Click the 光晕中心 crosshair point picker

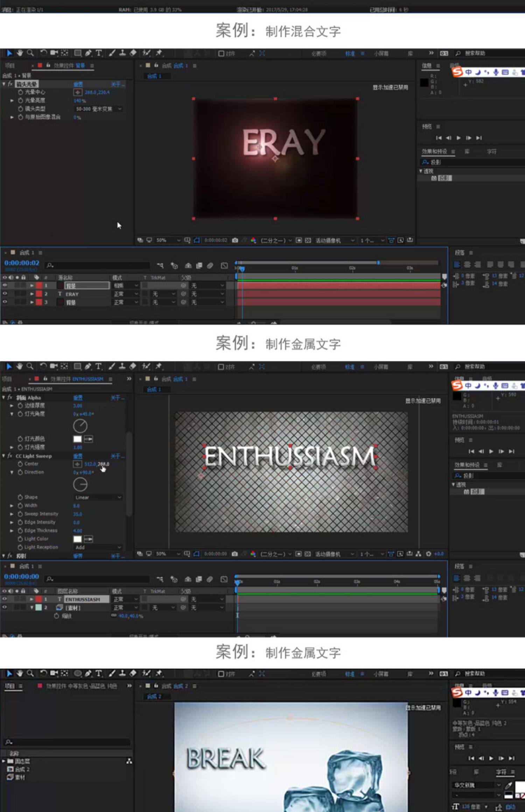77,92
